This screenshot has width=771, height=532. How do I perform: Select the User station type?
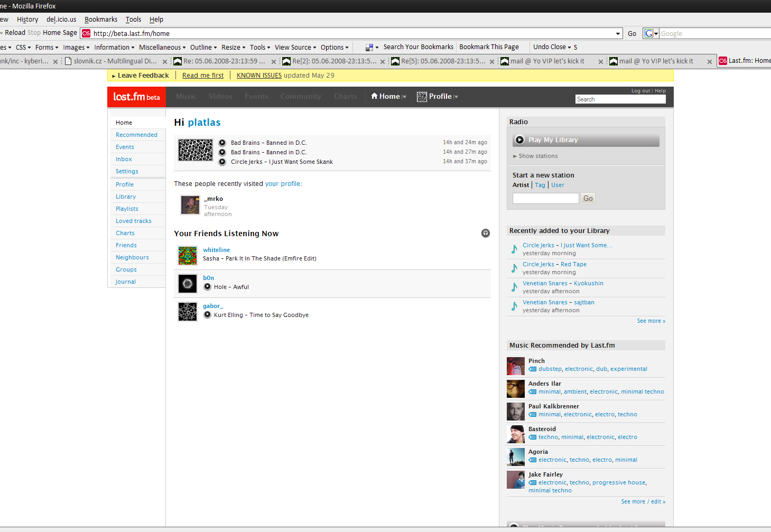pos(558,185)
